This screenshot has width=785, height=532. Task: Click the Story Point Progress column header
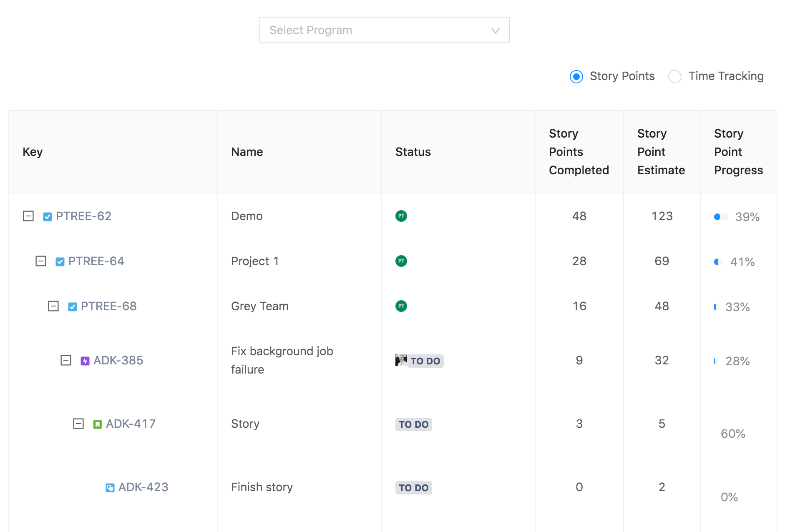tap(738, 152)
